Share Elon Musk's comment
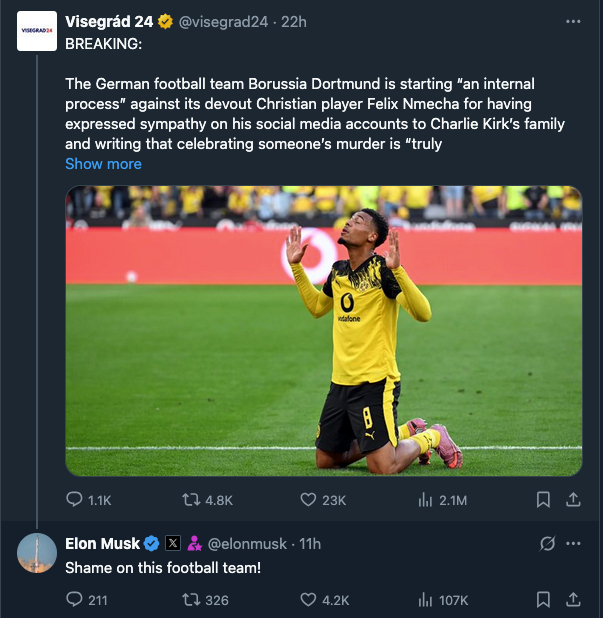 coord(573,600)
